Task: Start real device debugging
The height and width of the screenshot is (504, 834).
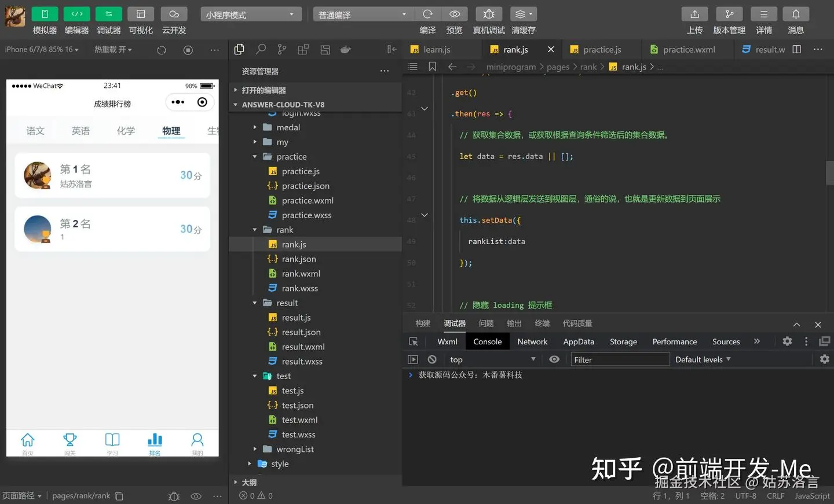Action: coord(489,14)
